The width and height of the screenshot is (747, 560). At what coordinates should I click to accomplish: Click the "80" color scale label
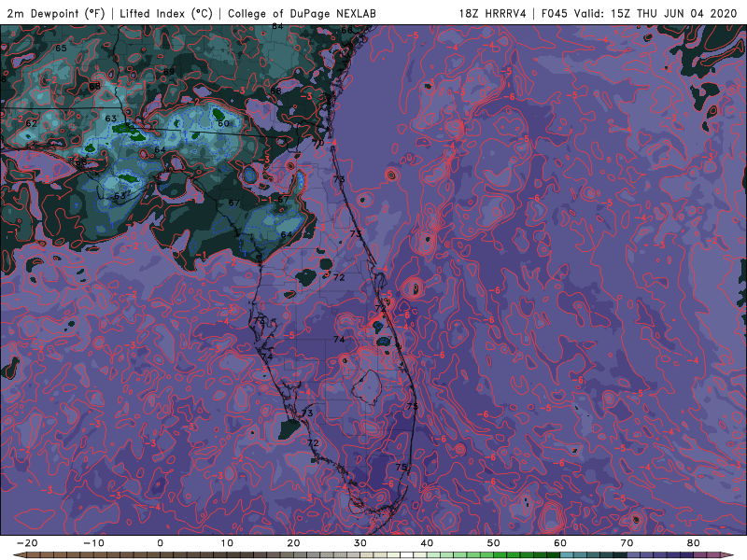point(694,543)
